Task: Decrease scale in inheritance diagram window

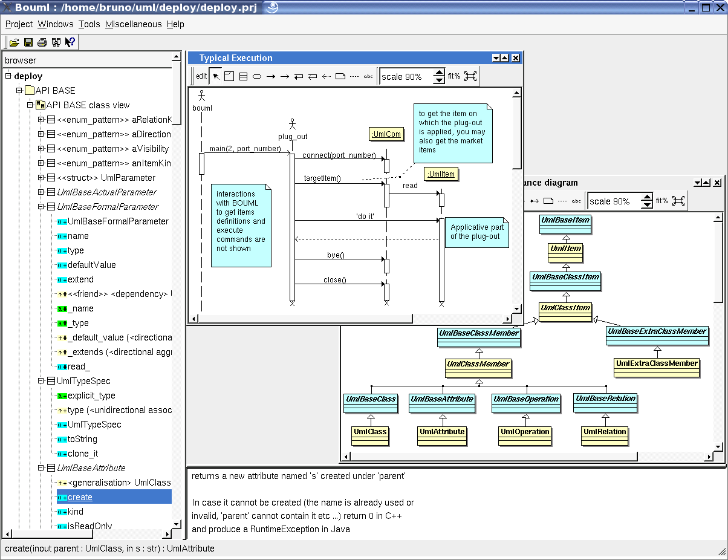Action: tap(648, 205)
